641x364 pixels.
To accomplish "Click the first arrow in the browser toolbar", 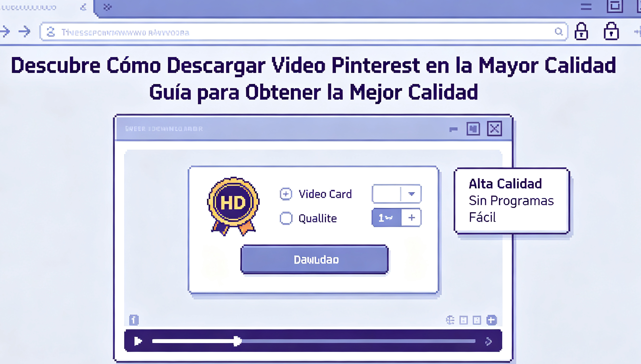I will (4, 32).
